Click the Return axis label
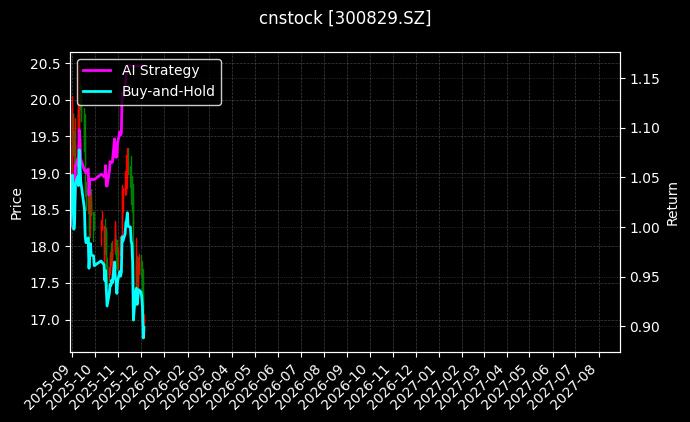Viewport: 690px width, 422px height. tap(672, 204)
